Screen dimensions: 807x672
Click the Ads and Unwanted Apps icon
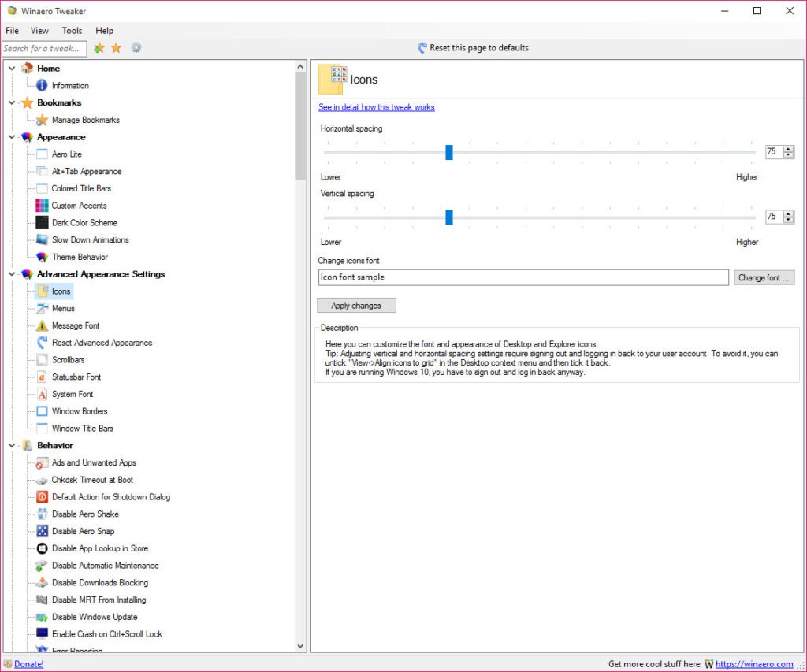(x=42, y=462)
